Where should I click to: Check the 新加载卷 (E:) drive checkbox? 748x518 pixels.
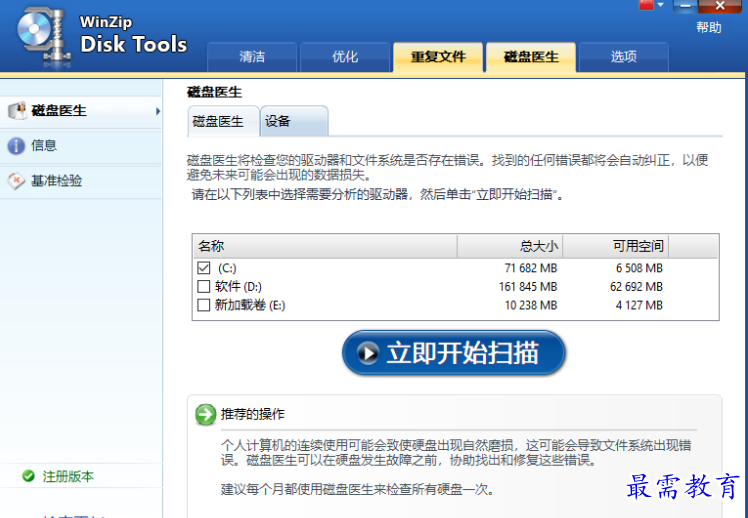(204, 305)
